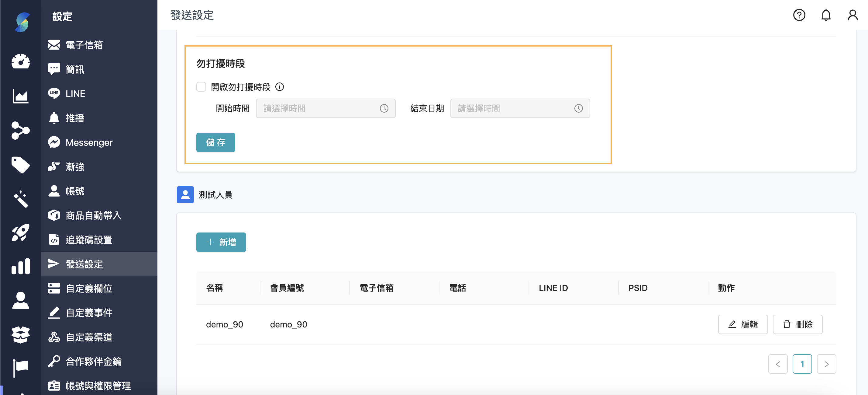
Task: Open the 開始時間 time picker
Action: 325,108
